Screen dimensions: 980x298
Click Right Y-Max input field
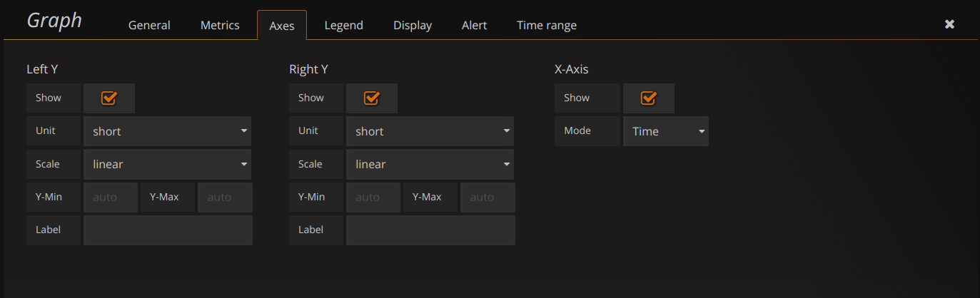[x=488, y=197]
